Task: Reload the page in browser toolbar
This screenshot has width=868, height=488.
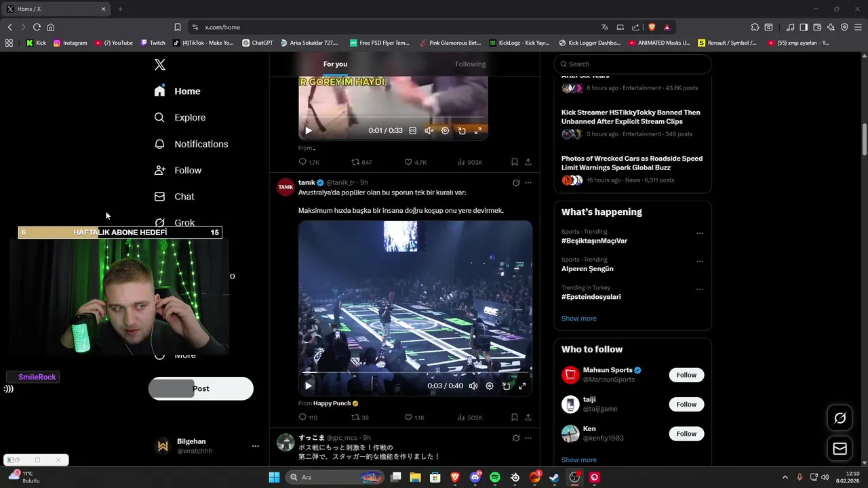Action: 37,27
